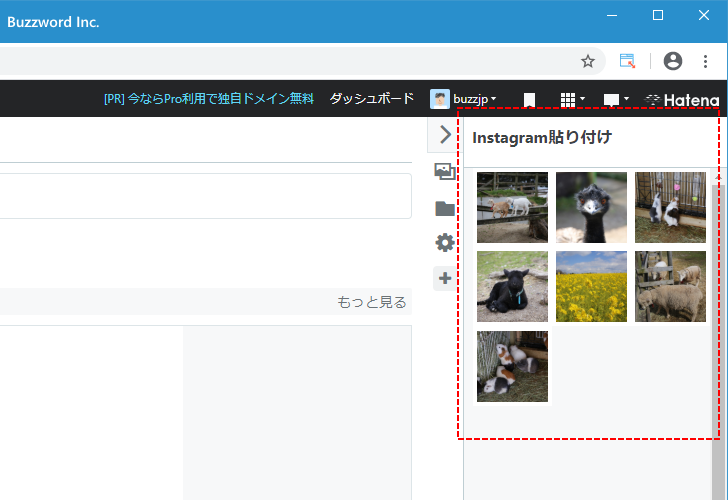
Task: Open Chrome profile account icon
Action: (673, 61)
